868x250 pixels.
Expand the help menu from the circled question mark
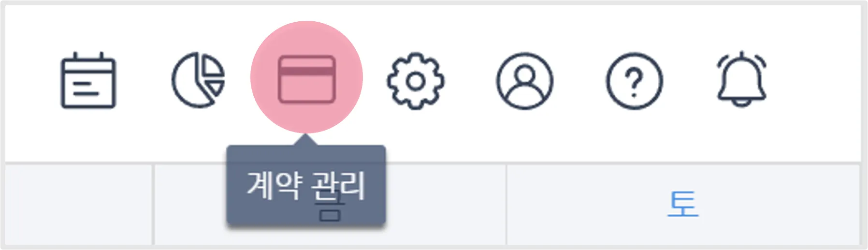pos(634,81)
